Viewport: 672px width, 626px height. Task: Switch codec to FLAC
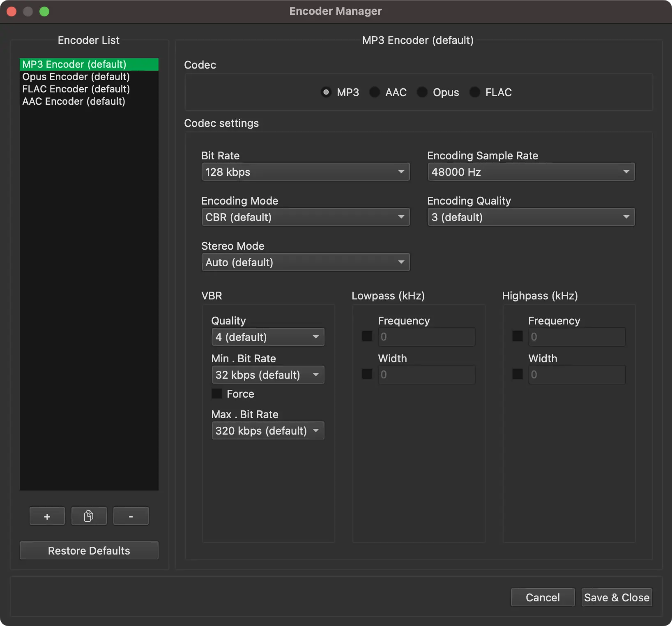click(474, 92)
